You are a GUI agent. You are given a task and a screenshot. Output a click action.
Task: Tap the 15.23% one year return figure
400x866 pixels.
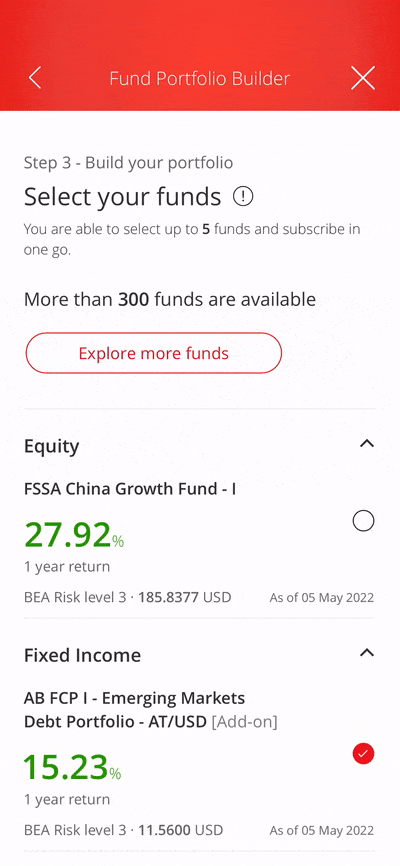tap(72, 768)
